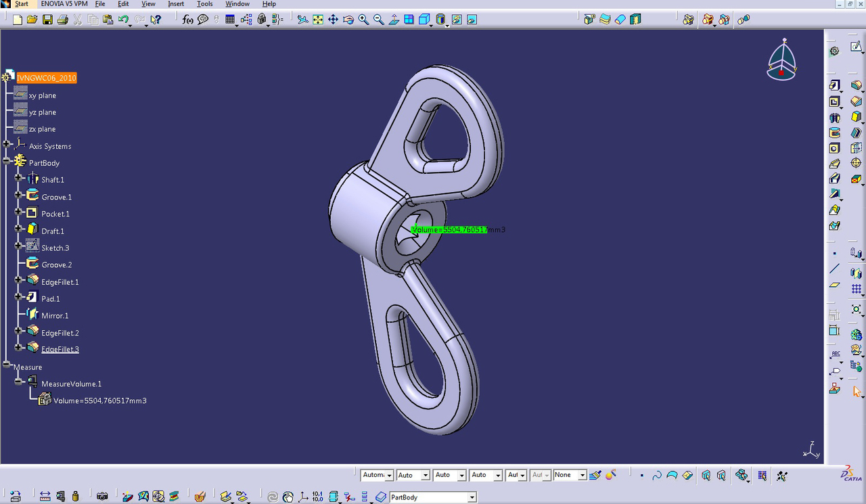Click the Groove tool in right toolbar

coord(834,133)
